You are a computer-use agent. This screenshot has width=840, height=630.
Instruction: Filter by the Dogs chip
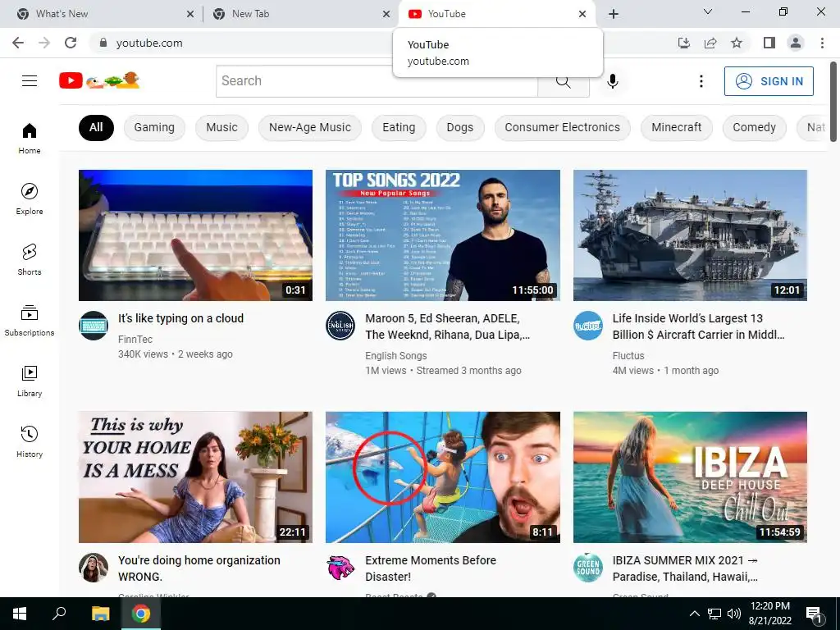coord(459,127)
